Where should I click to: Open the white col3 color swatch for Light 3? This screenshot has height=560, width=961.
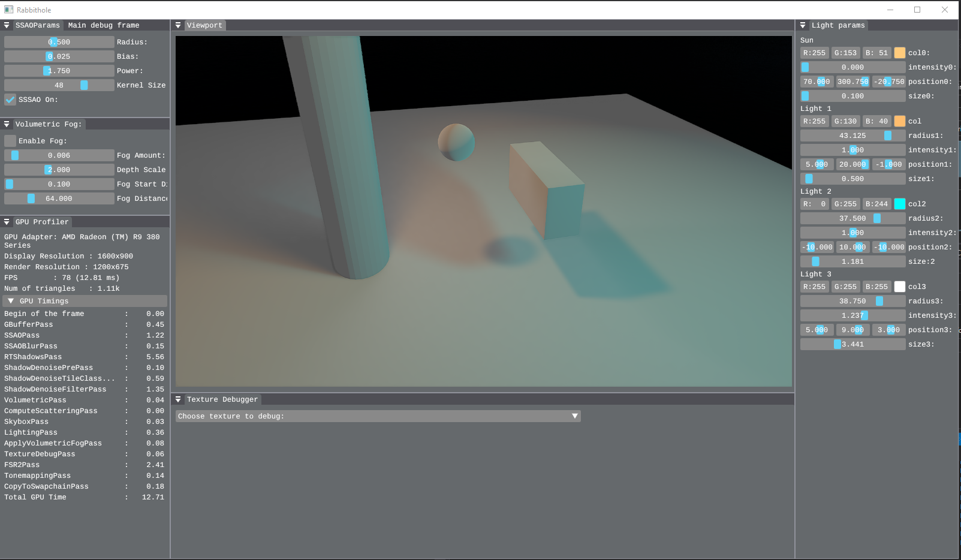[x=899, y=286]
